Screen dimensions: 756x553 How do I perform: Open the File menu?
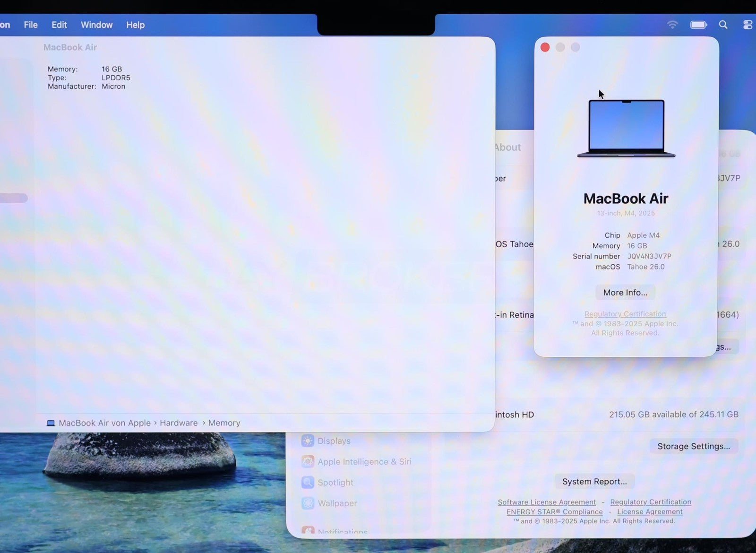pyautogui.click(x=31, y=25)
